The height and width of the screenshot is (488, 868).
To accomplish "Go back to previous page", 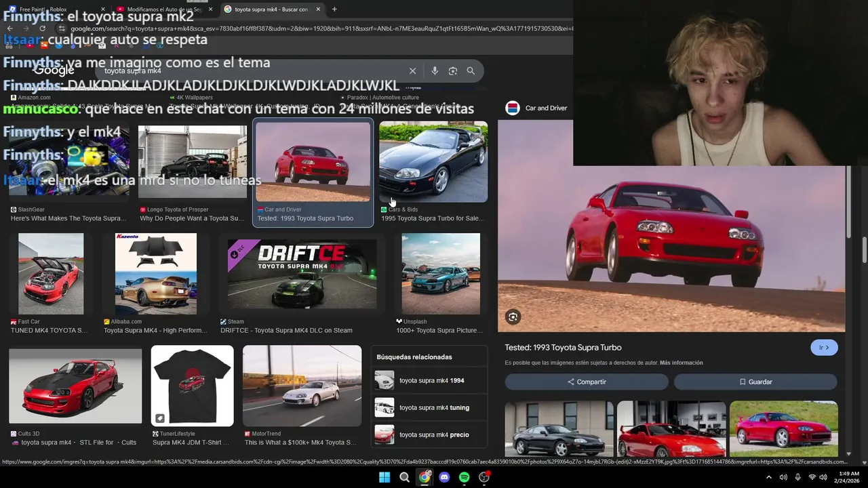I will (x=9, y=28).
